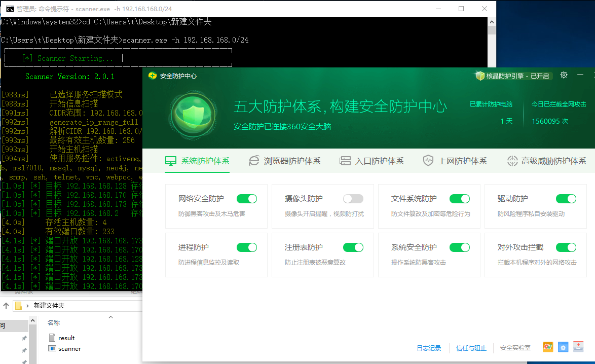Open the 日志记录 link
The width and height of the screenshot is (595, 364).
429,348
